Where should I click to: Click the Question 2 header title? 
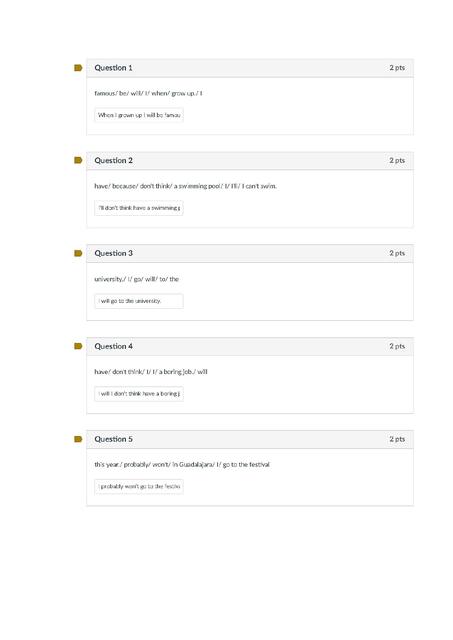[x=113, y=160]
